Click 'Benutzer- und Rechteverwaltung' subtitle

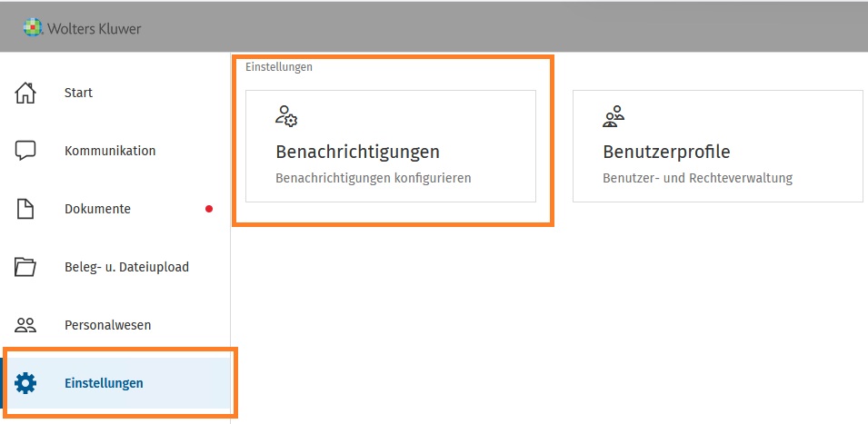pyautogui.click(x=697, y=179)
